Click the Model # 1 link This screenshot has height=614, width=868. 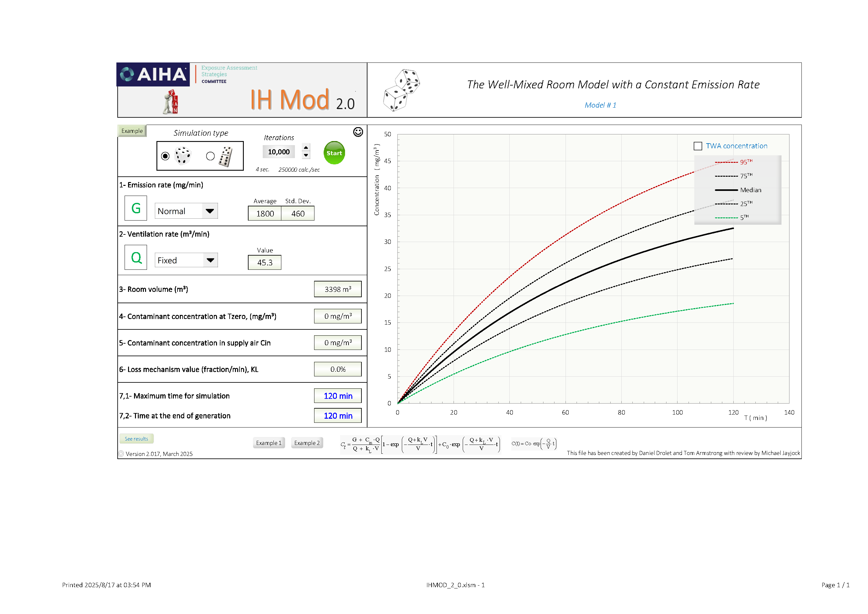[600, 105]
